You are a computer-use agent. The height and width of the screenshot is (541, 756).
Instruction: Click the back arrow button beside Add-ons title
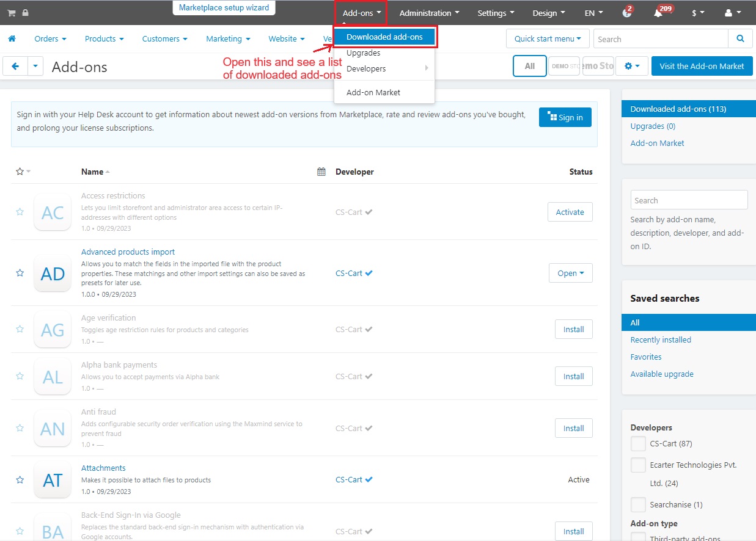15,66
